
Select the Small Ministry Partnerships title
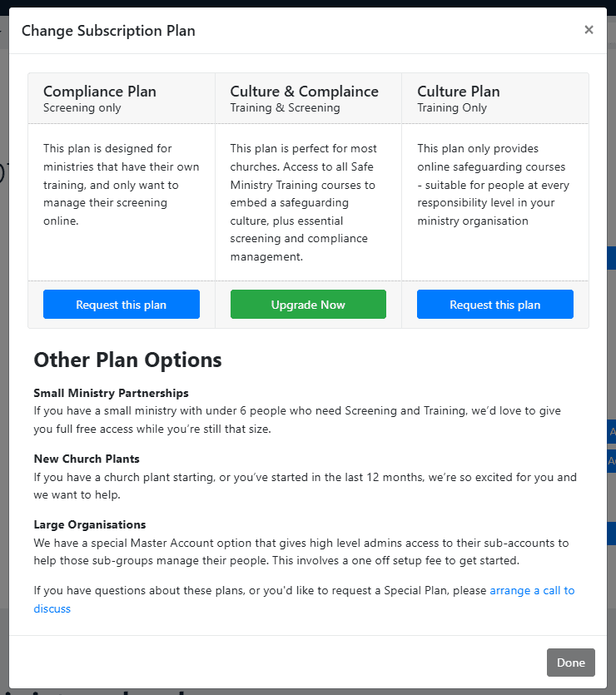tap(111, 393)
